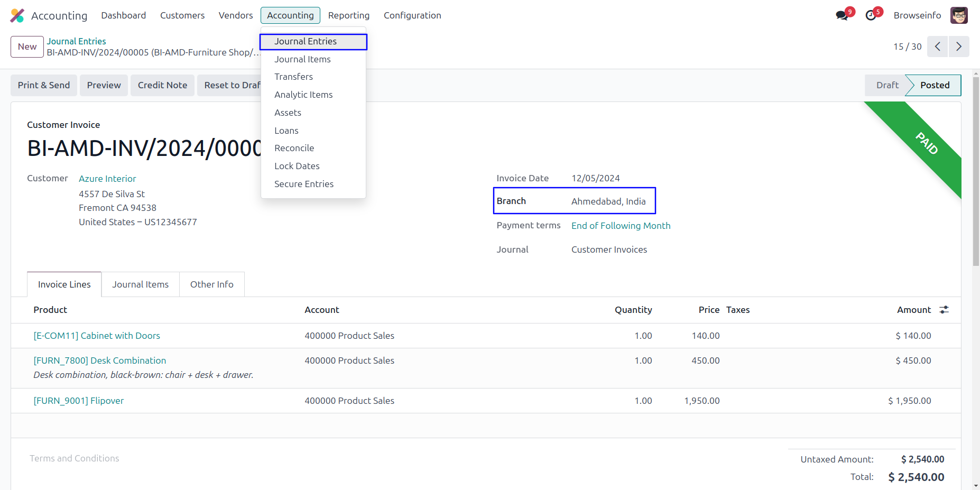The image size is (980, 490).
Task: Switch to the Other Info tab
Action: click(211, 284)
